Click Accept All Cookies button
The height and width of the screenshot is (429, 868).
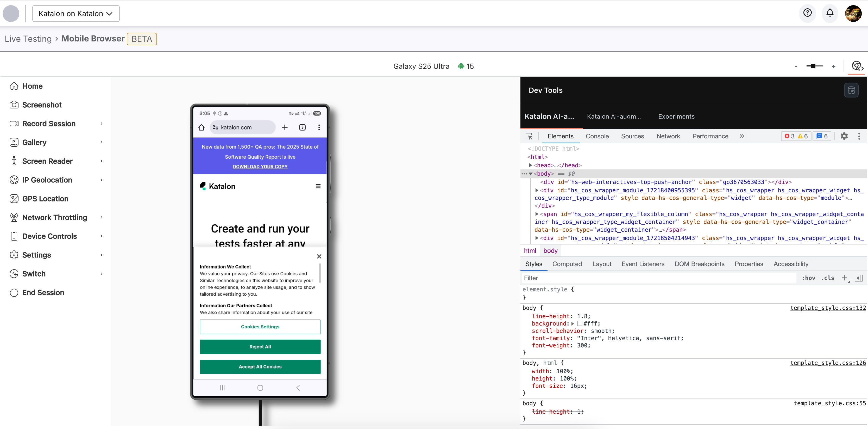coord(260,367)
